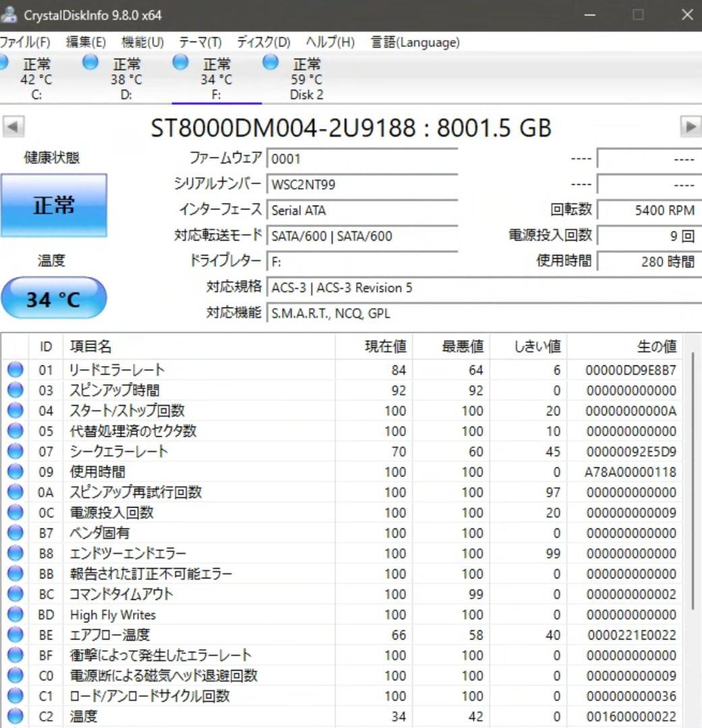The image size is (702, 728).
Task: Click status icon for 04 スタート/ストップ回数
Action: pos(16,411)
